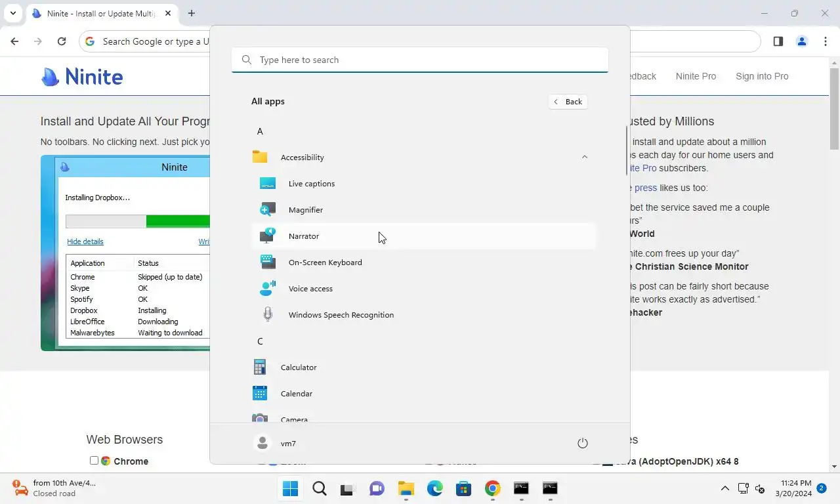Jump to letter A index in All apps
840x504 pixels.
click(260, 131)
